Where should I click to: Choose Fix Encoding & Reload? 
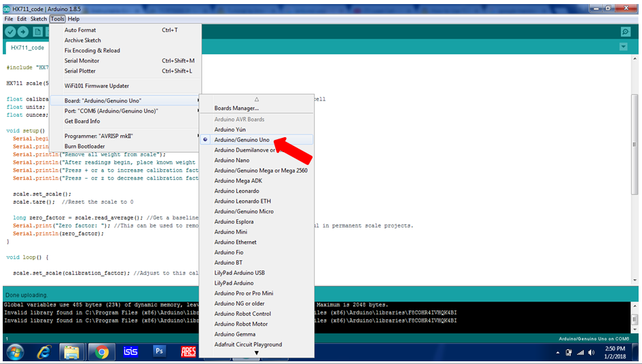tap(126, 50)
